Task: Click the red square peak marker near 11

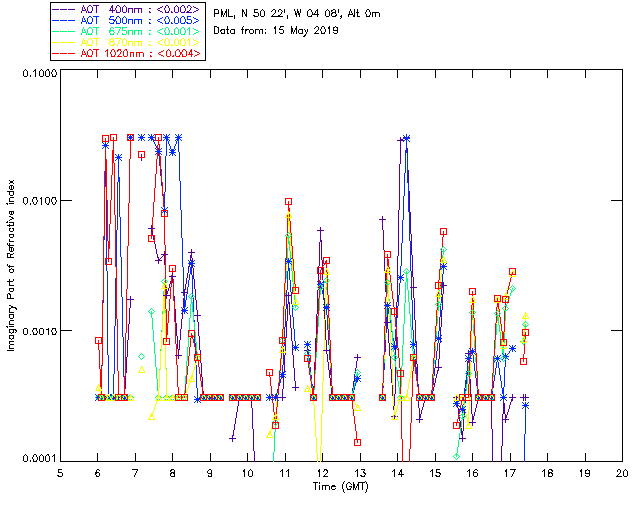Action: click(289, 201)
